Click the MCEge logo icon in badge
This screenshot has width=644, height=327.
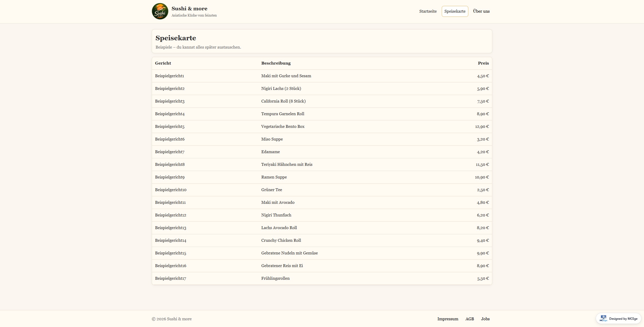tap(603, 318)
